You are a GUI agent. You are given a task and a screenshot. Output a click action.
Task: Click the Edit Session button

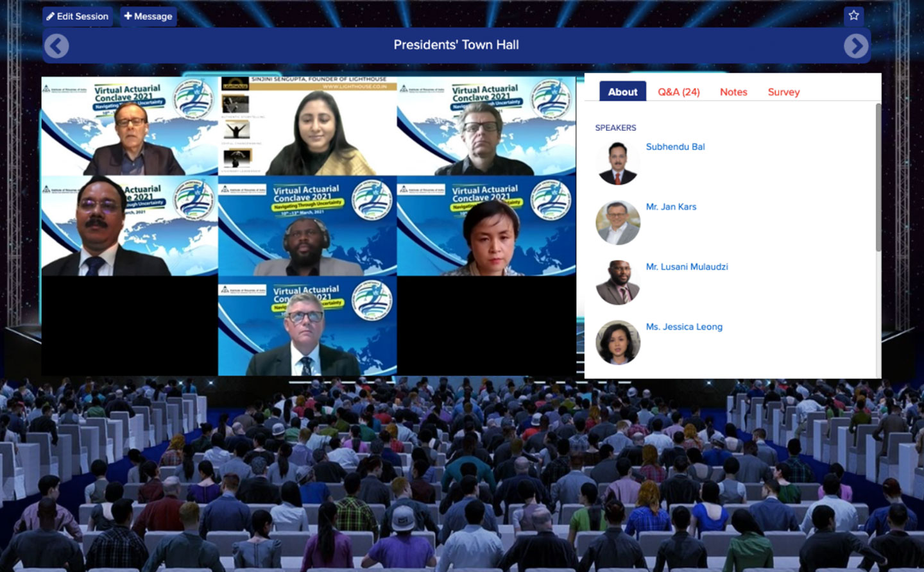tap(78, 16)
